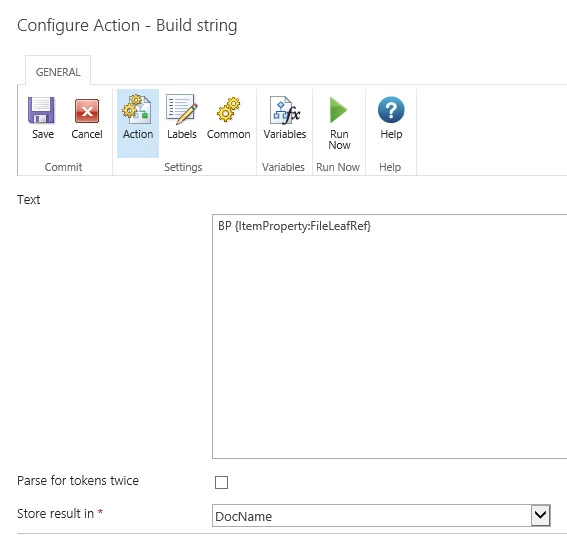This screenshot has width=567, height=543.
Task: Click the ItemProperty:FileLeafRef token text
Action: pos(303,226)
